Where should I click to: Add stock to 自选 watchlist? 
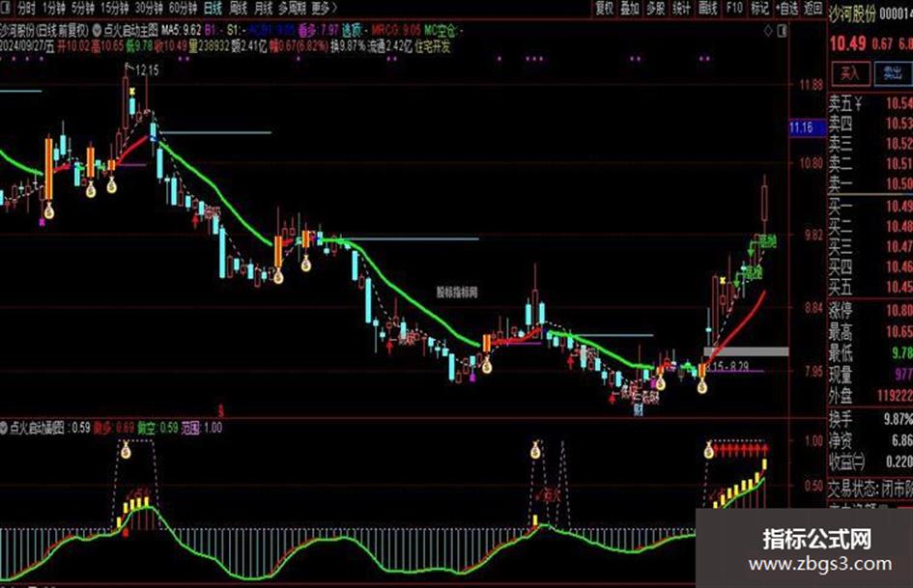coord(786,8)
